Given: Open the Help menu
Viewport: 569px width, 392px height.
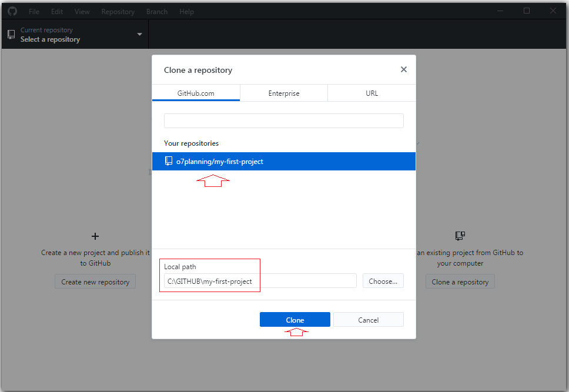Looking at the screenshot, I should click(x=186, y=12).
